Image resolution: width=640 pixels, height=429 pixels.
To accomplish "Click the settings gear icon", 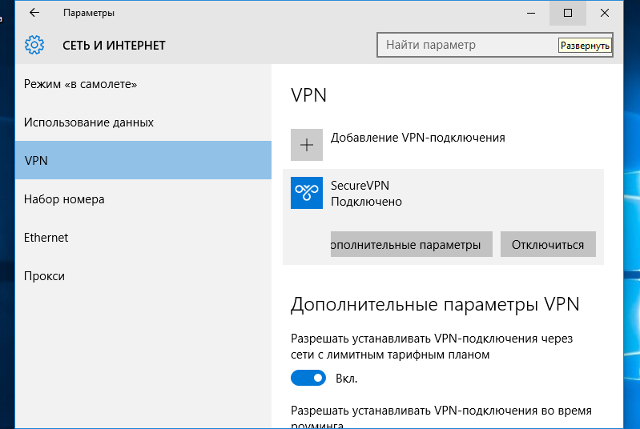I will click(x=35, y=45).
